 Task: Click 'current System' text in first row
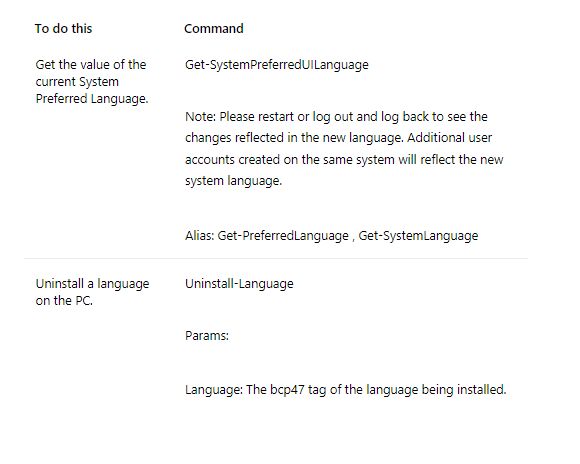tap(77, 82)
